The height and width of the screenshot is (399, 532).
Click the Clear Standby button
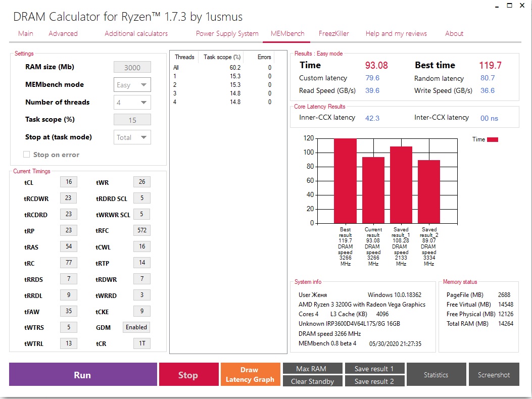click(313, 381)
